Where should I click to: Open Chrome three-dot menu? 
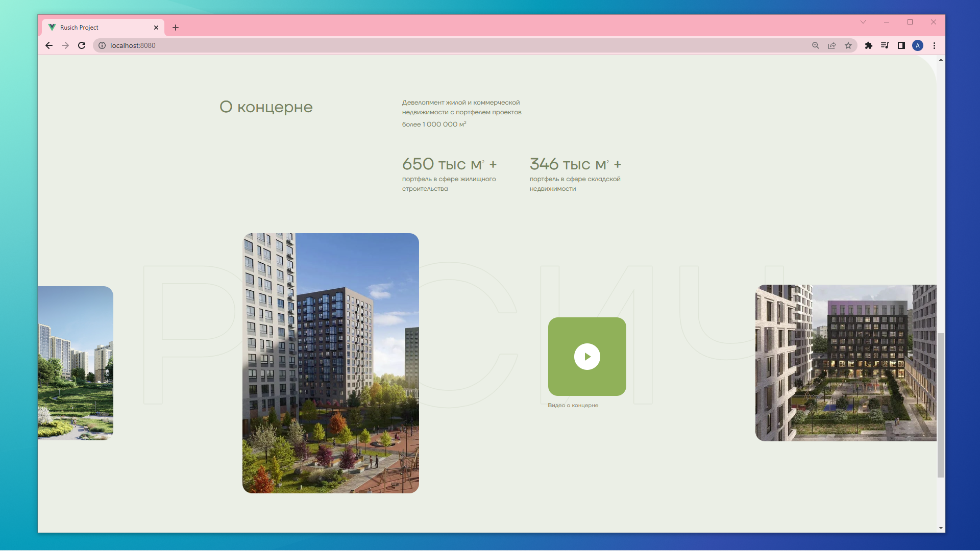(x=935, y=45)
